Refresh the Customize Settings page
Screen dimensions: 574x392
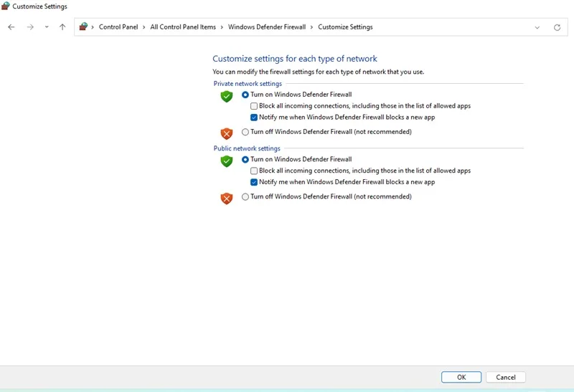click(557, 27)
